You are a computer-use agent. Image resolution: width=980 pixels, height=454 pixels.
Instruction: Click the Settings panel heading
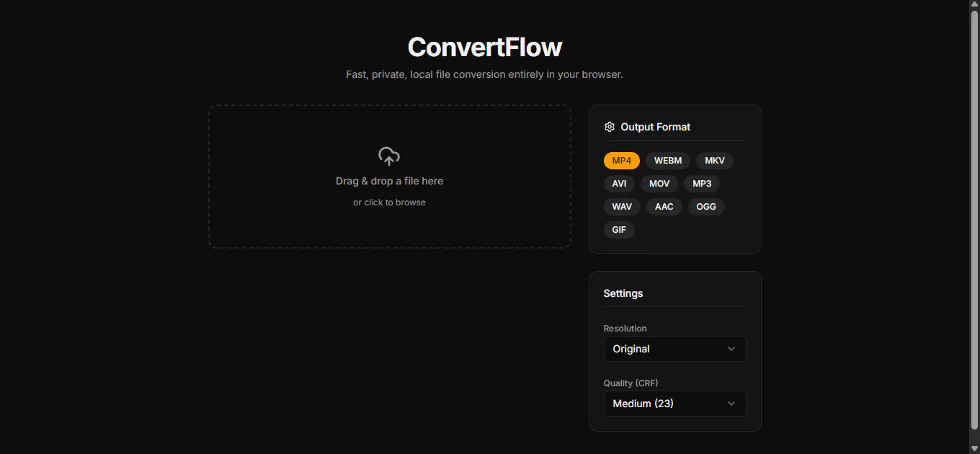(623, 293)
